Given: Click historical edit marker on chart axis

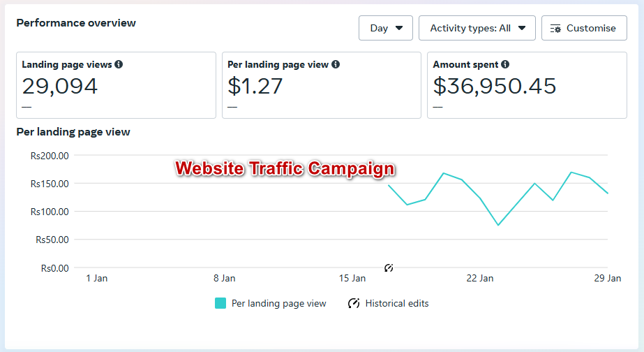Looking at the screenshot, I should tap(389, 268).
